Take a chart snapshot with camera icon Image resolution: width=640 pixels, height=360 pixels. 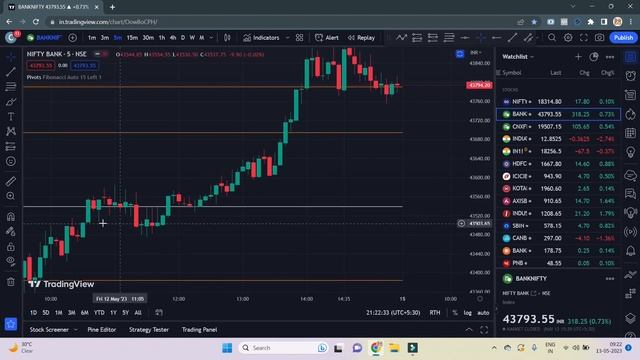[x=599, y=38]
